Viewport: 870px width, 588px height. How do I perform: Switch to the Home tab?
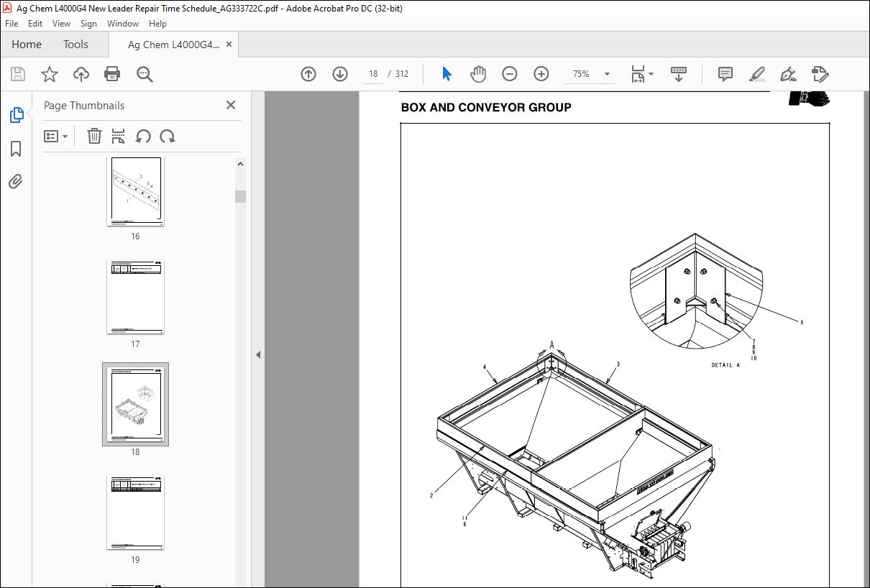click(x=27, y=45)
